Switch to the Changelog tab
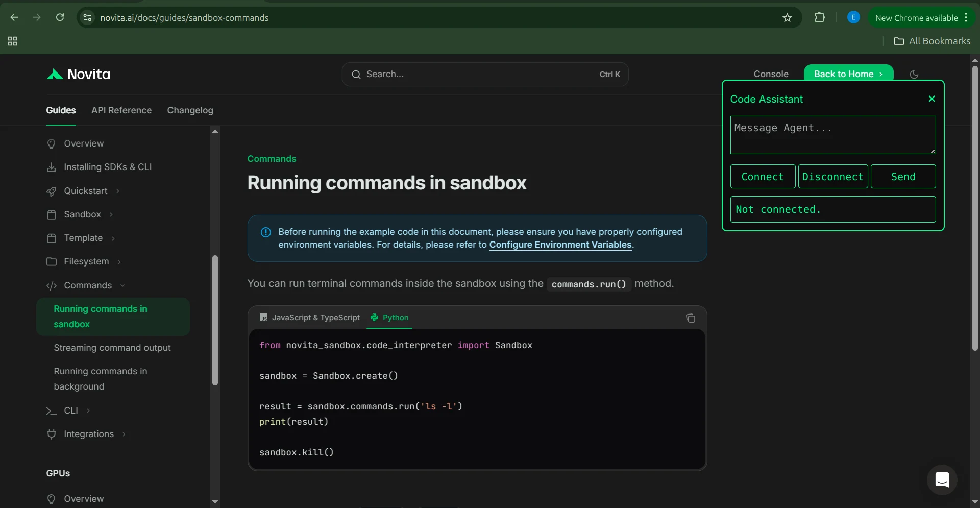Screen dimensions: 980x508 [x=190, y=110]
